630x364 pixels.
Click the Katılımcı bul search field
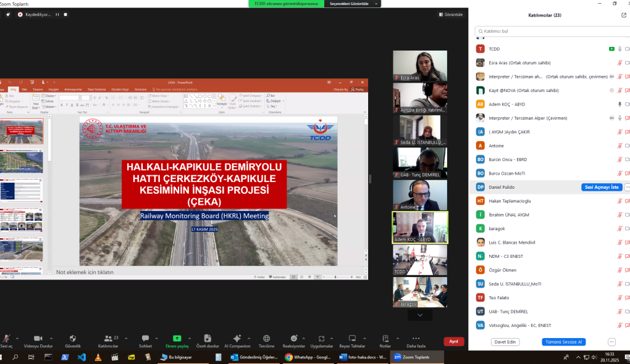[x=550, y=31]
